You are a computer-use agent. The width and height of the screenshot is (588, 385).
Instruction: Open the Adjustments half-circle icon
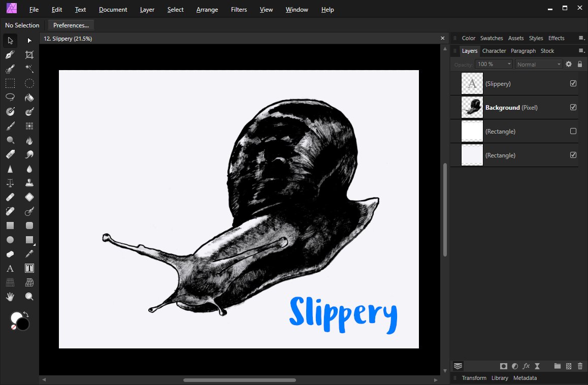(515, 366)
